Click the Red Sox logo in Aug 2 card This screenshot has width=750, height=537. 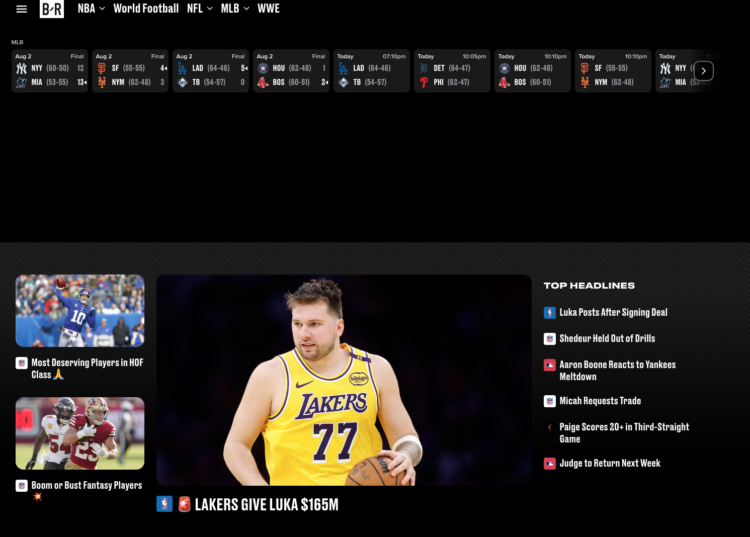(263, 82)
